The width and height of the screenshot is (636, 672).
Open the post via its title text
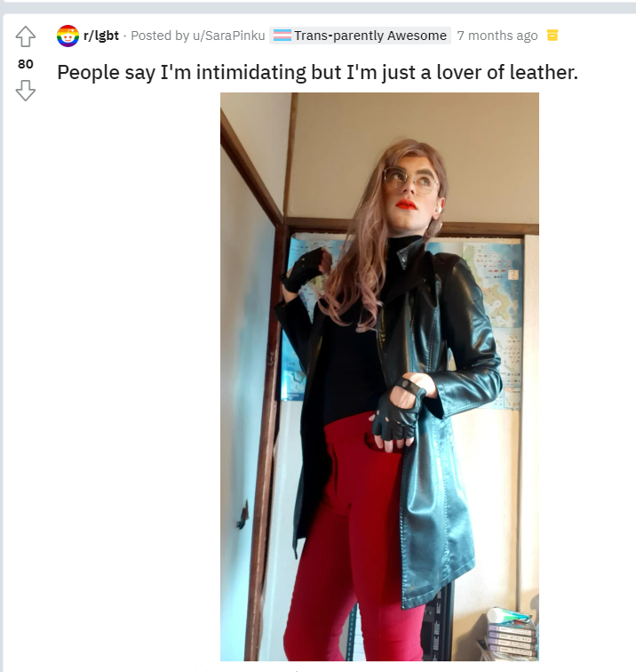[x=317, y=72]
